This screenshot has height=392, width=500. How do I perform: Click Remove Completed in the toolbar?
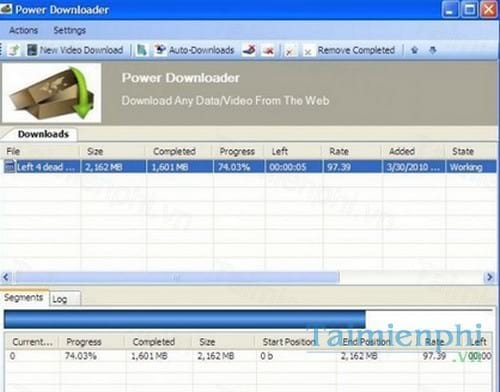pos(356,50)
